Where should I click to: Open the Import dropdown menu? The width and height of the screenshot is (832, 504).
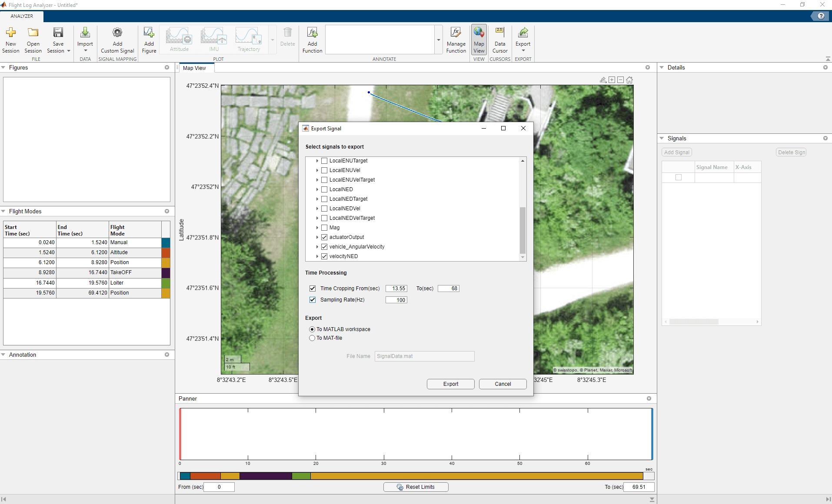85,50
